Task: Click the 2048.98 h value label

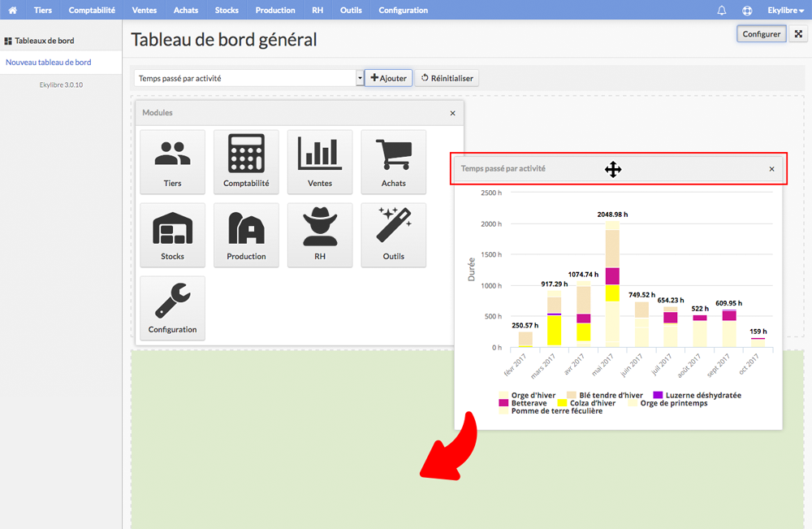Action: click(612, 215)
